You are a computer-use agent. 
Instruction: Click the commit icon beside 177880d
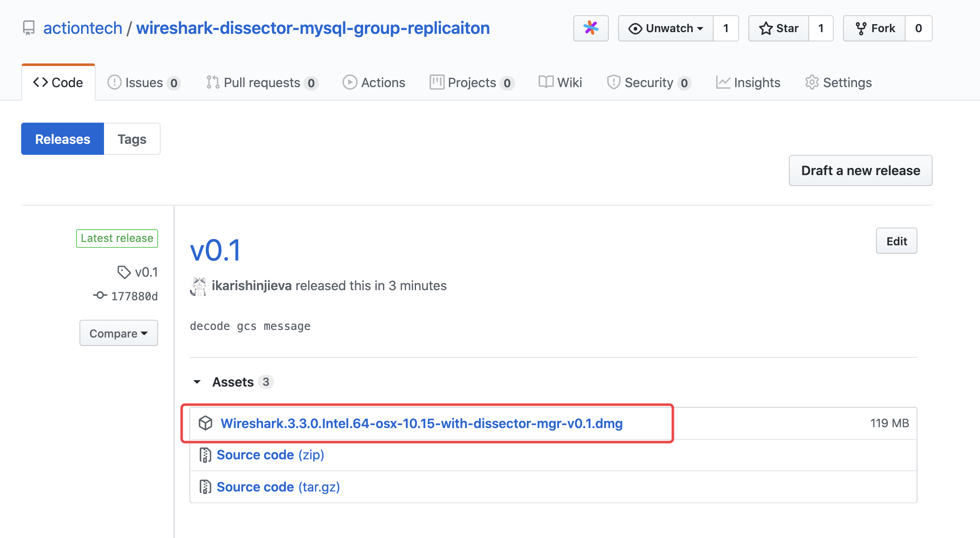point(100,296)
